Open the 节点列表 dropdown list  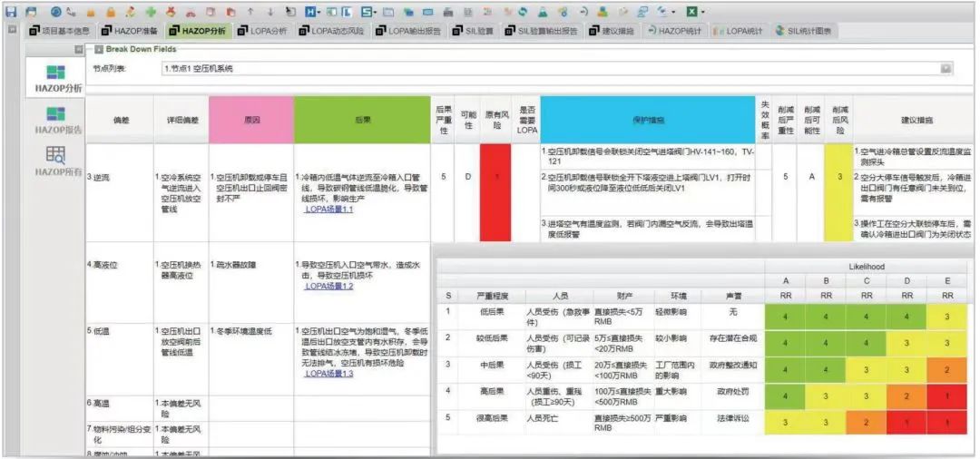(946, 68)
